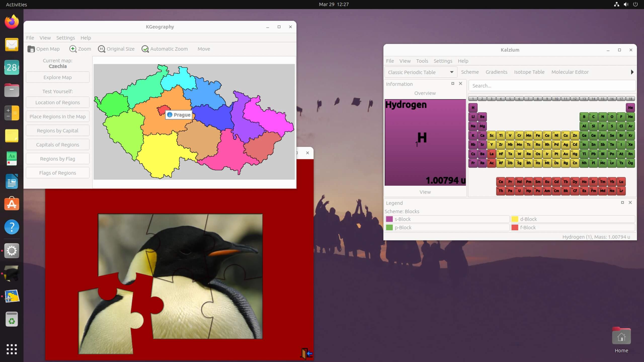This screenshot has height=362, width=644.
Task: Open the Settings menu in KGeography
Action: tap(65, 38)
